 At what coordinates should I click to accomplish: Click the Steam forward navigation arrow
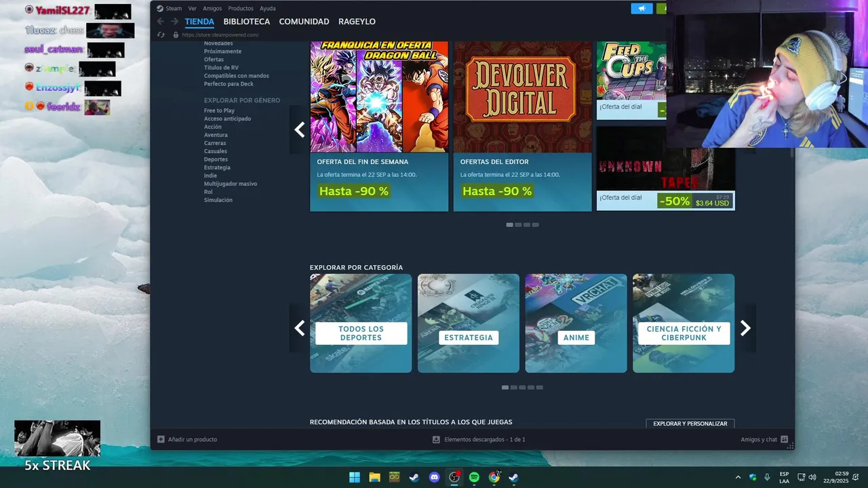174,22
